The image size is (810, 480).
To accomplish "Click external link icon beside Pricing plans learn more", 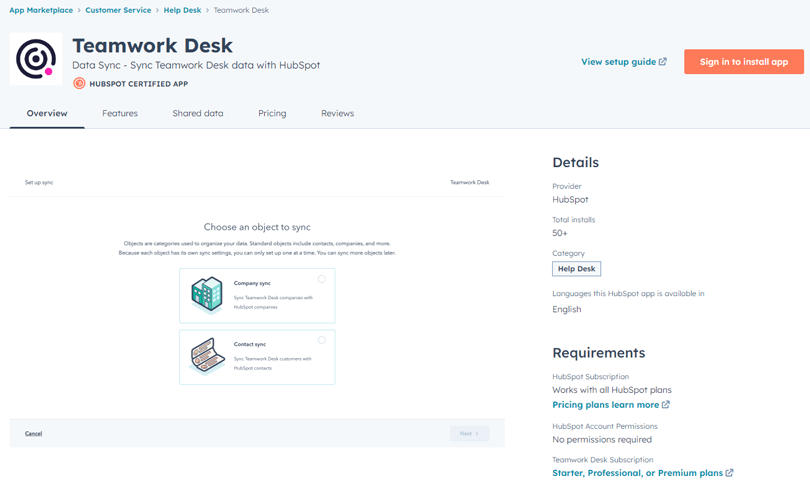I will pos(666,405).
